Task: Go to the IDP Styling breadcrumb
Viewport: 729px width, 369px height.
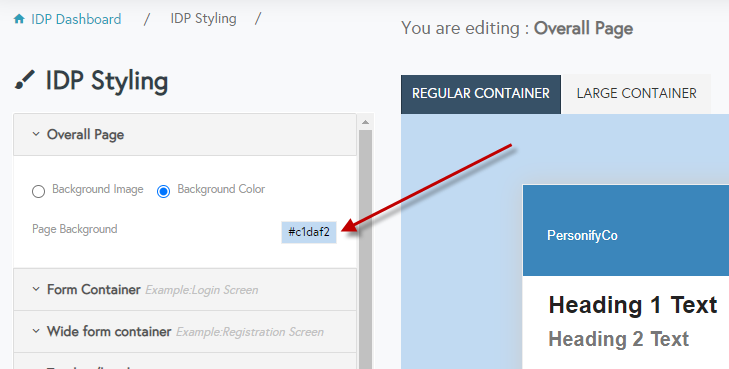Action: [203, 19]
